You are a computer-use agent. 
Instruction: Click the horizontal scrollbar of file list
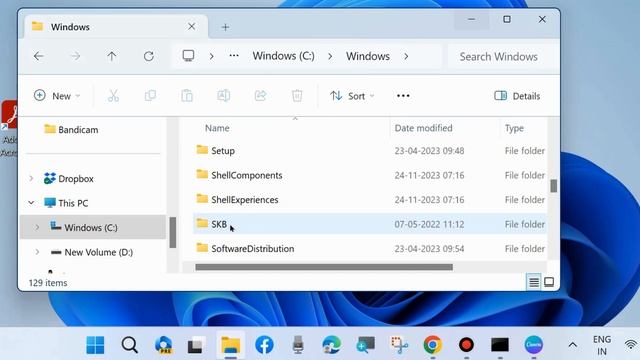click(x=324, y=267)
